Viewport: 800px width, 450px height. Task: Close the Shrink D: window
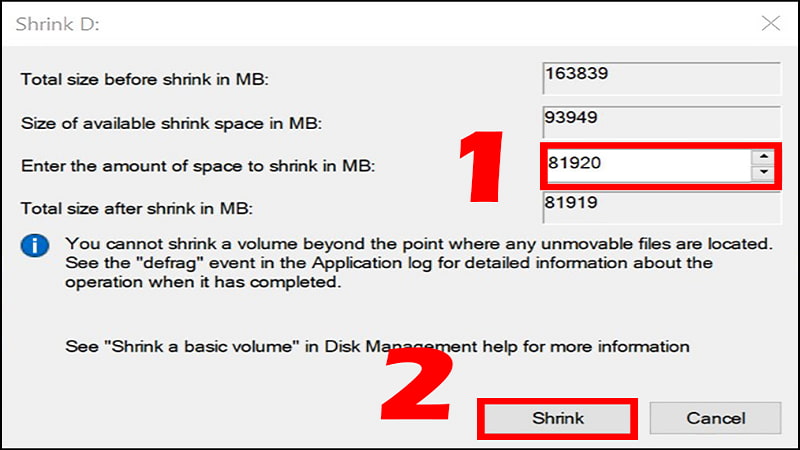tap(770, 22)
